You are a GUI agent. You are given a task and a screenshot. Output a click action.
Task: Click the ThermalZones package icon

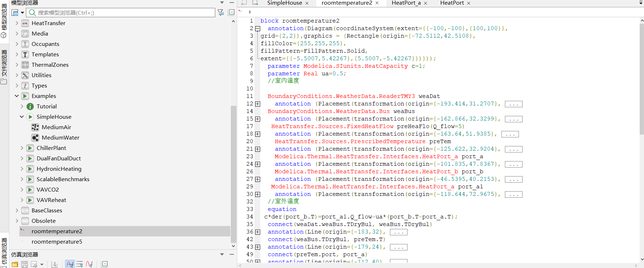[25, 65]
